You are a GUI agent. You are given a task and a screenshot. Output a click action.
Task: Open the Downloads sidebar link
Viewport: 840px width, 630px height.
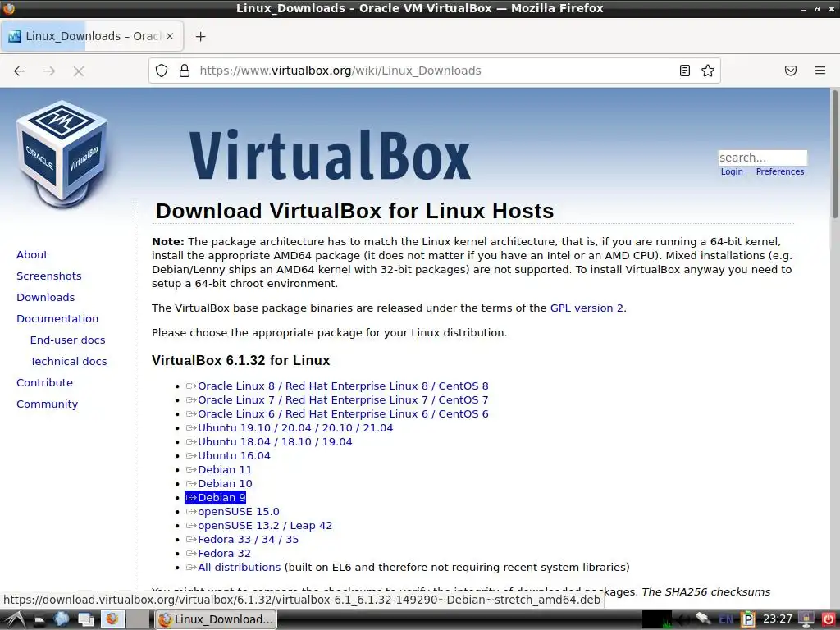coord(46,297)
